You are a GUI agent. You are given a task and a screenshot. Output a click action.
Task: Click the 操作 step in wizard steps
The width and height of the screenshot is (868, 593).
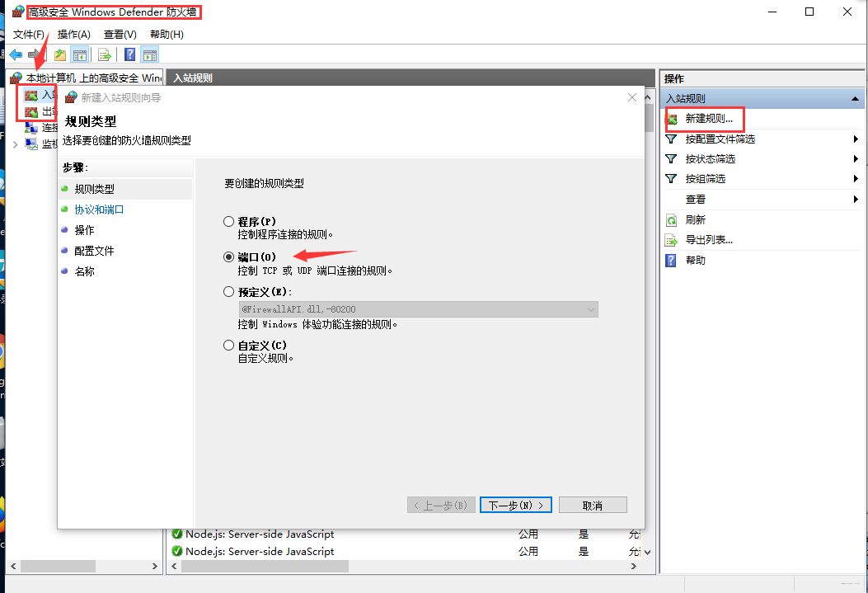84,230
